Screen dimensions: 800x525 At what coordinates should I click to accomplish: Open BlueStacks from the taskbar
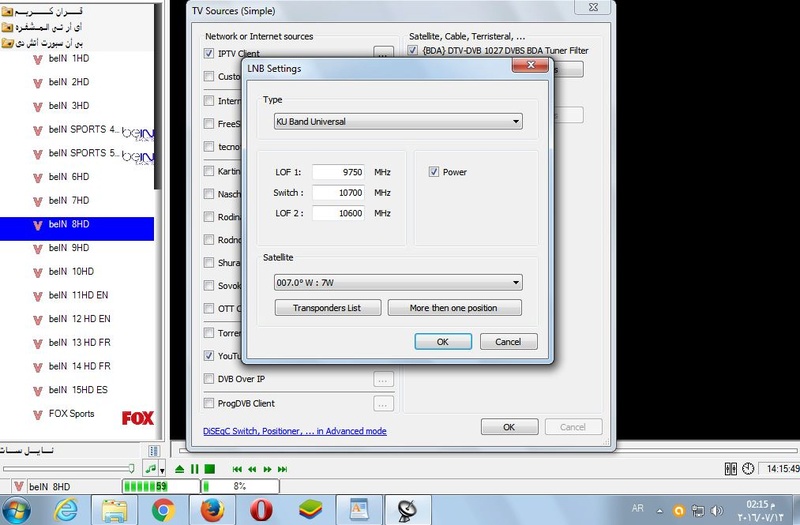coord(310,509)
